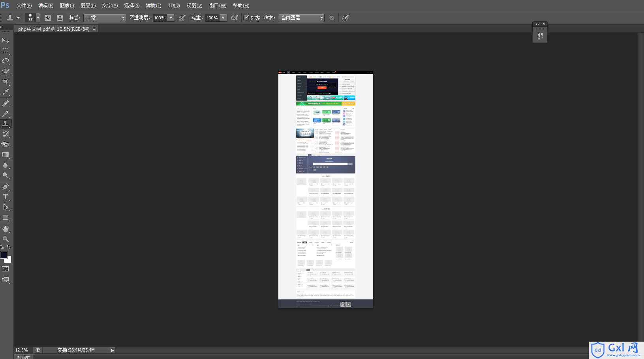Select the Hand tool
The image size is (644, 359).
6,229
